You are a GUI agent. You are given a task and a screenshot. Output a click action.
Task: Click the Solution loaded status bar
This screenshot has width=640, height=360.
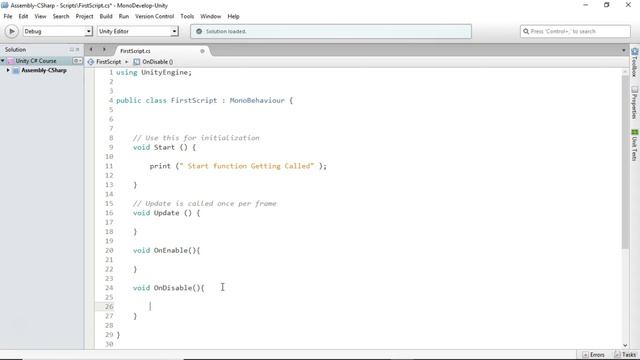pos(331,31)
